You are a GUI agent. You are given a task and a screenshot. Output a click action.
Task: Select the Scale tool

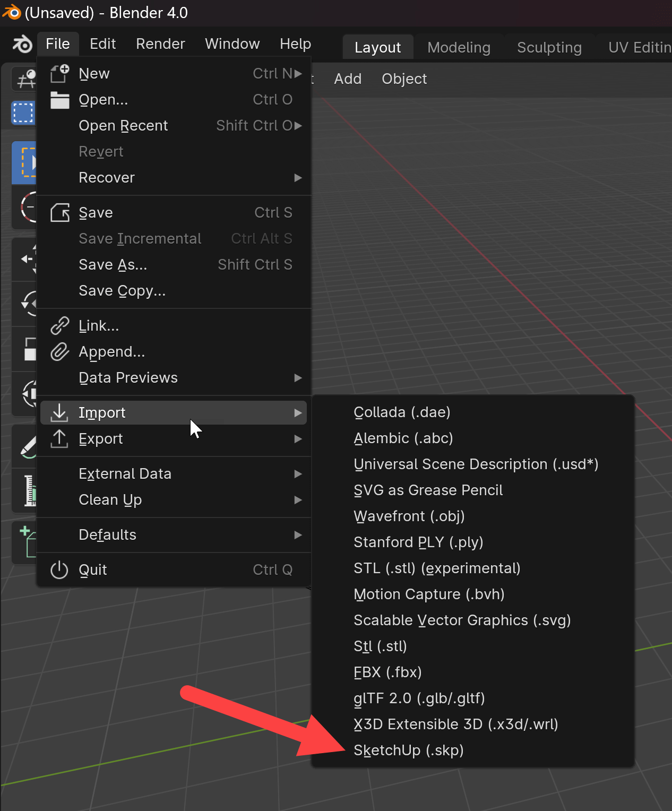coord(23,349)
